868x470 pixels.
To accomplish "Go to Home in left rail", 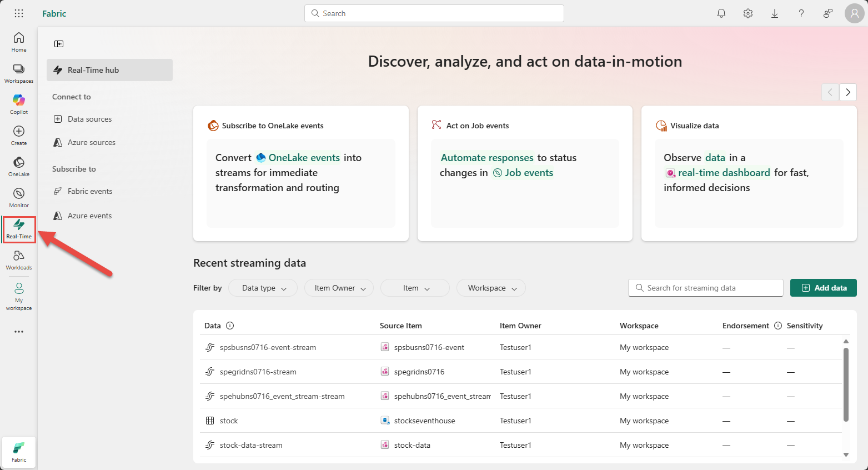I will tap(19, 42).
